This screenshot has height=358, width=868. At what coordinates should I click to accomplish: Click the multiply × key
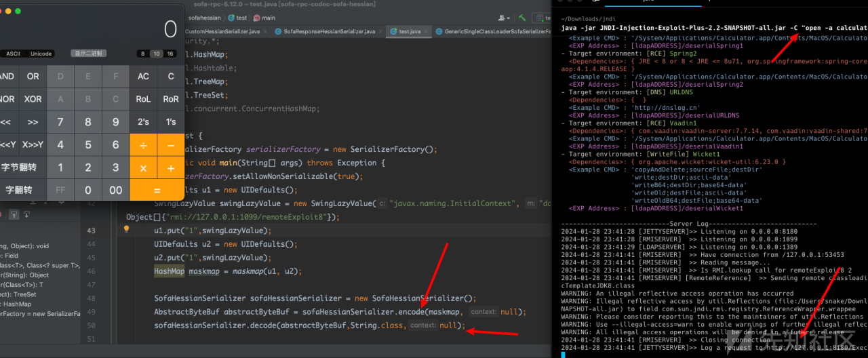coord(143,167)
